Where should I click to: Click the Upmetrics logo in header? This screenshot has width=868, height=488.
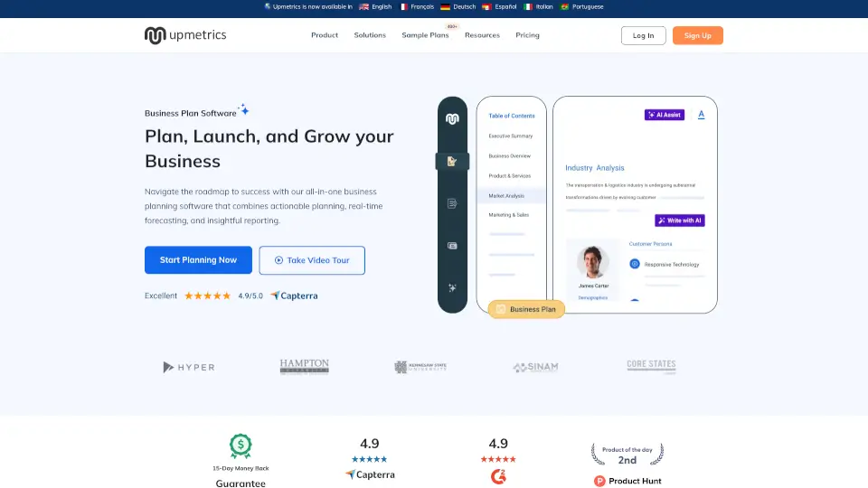pos(185,35)
